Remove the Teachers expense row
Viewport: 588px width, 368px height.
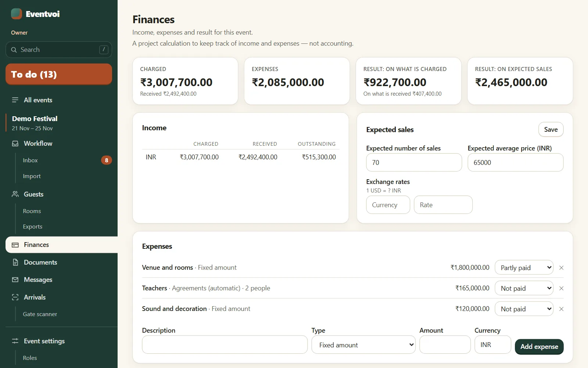(x=561, y=289)
